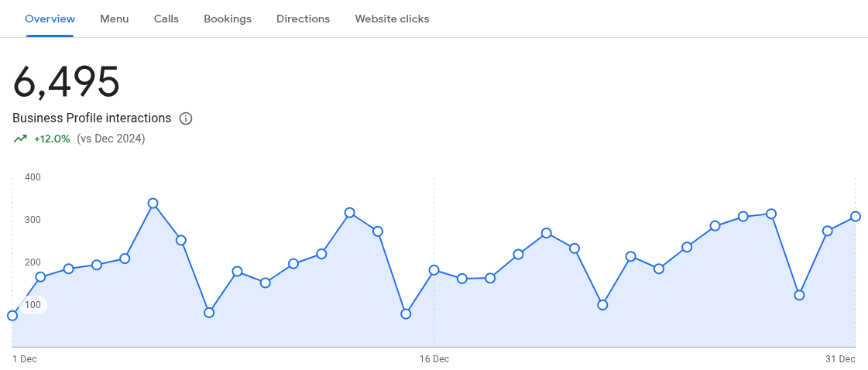Click the low point just before 16 Dec
The height and width of the screenshot is (370, 868).
click(406, 314)
